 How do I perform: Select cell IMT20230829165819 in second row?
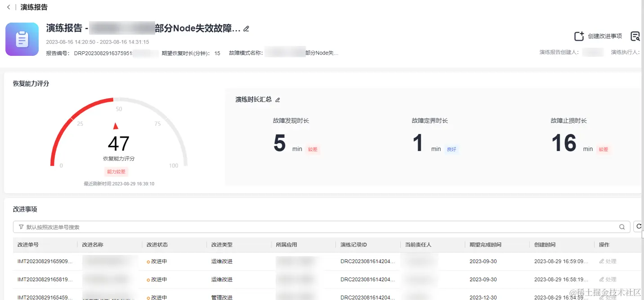point(45,279)
